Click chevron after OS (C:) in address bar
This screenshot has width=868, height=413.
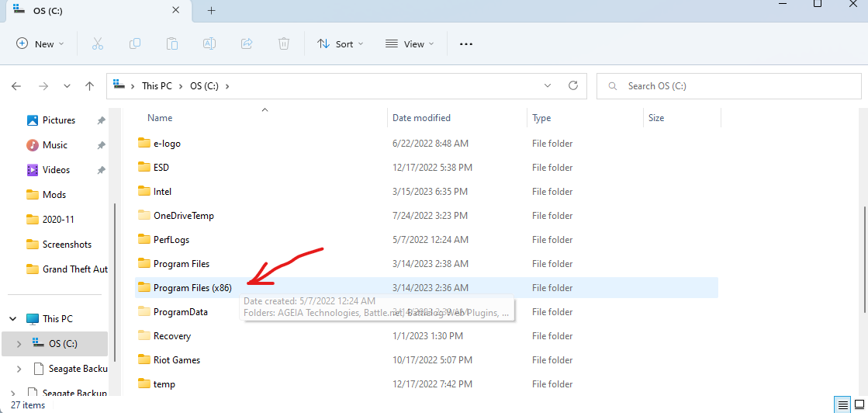pos(227,86)
